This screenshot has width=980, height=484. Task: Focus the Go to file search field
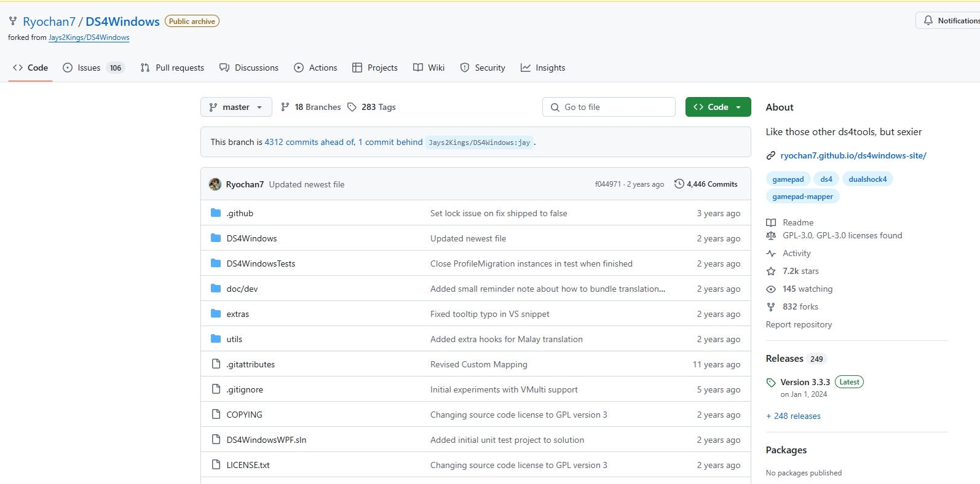[609, 107]
